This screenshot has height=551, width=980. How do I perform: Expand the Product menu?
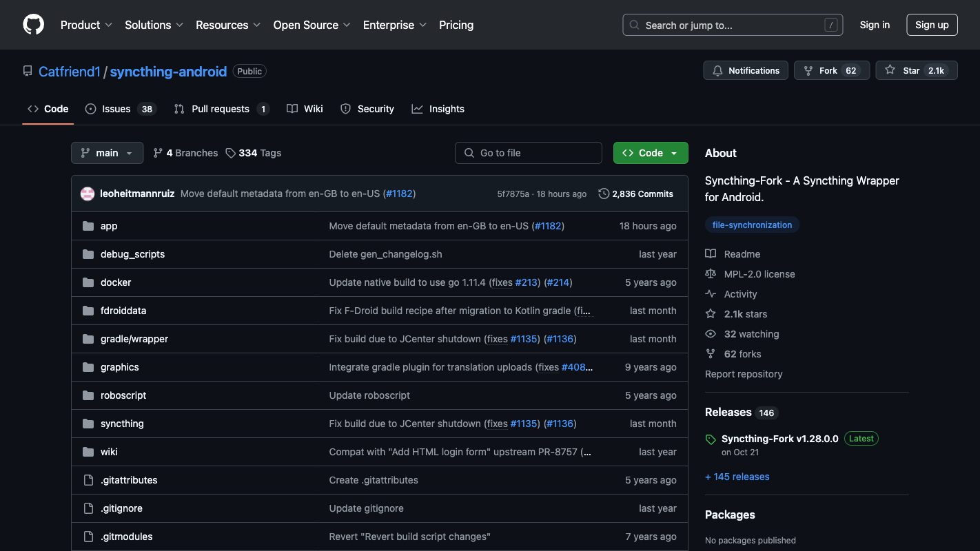click(x=86, y=25)
